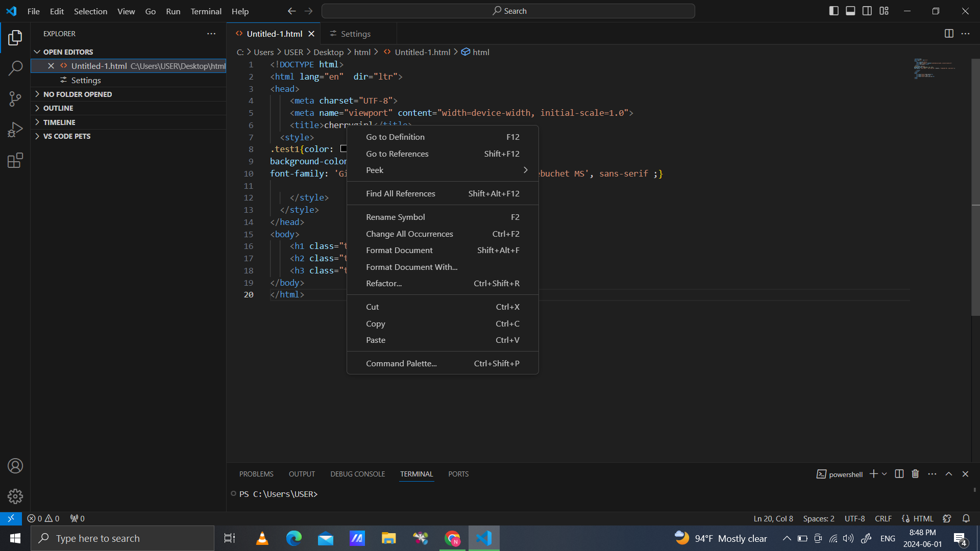This screenshot has width=980, height=551.
Task: Switch to the Problems panel tab
Action: (256, 474)
